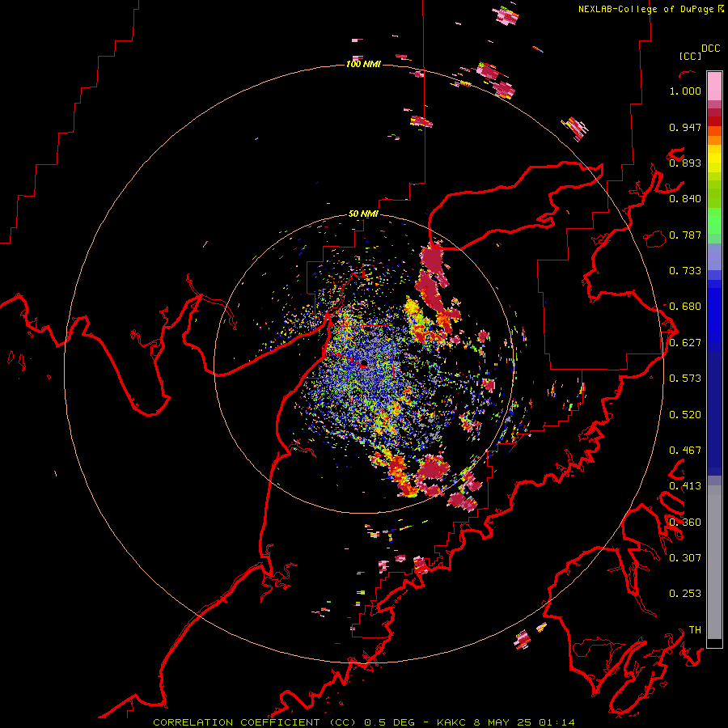Click the 1.000 legend value

[x=685, y=91]
